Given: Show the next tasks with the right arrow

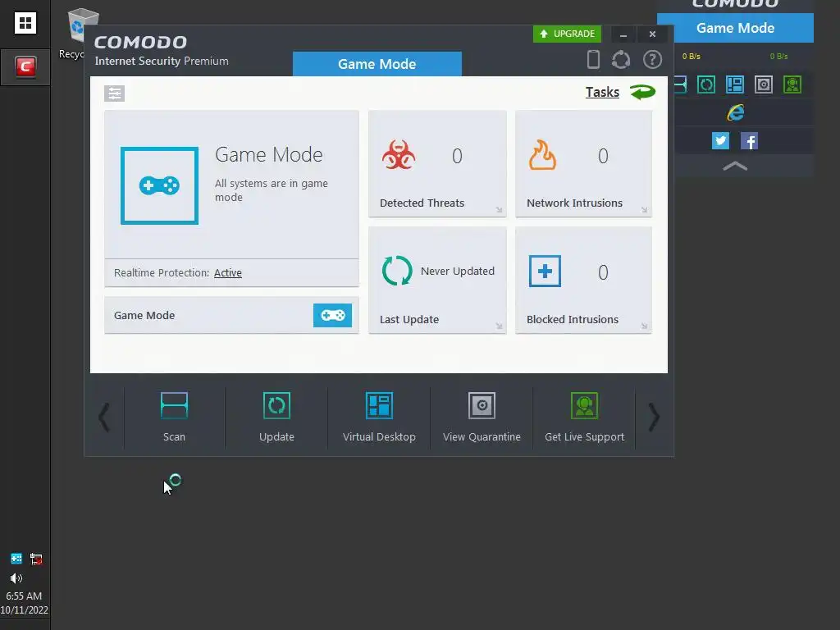Looking at the screenshot, I should tap(654, 417).
